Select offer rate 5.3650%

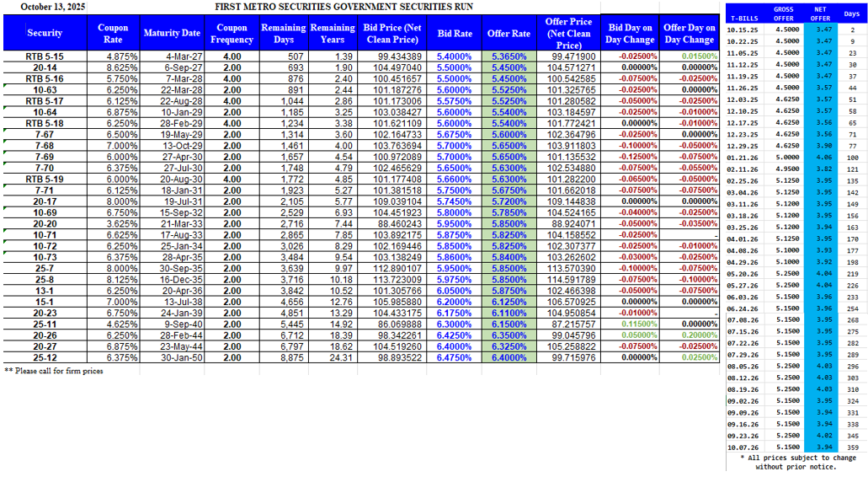point(509,56)
